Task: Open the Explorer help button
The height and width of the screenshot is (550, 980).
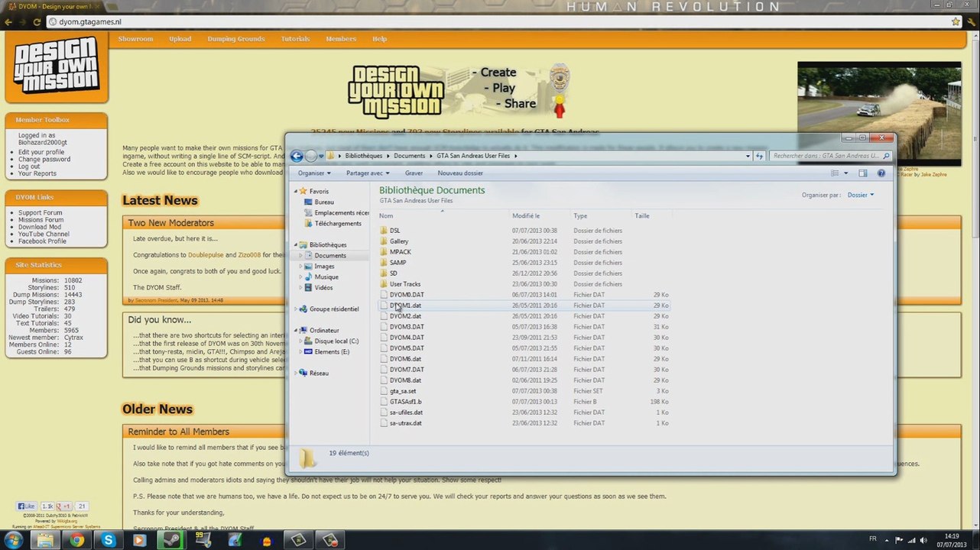Action: (x=881, y=173)
